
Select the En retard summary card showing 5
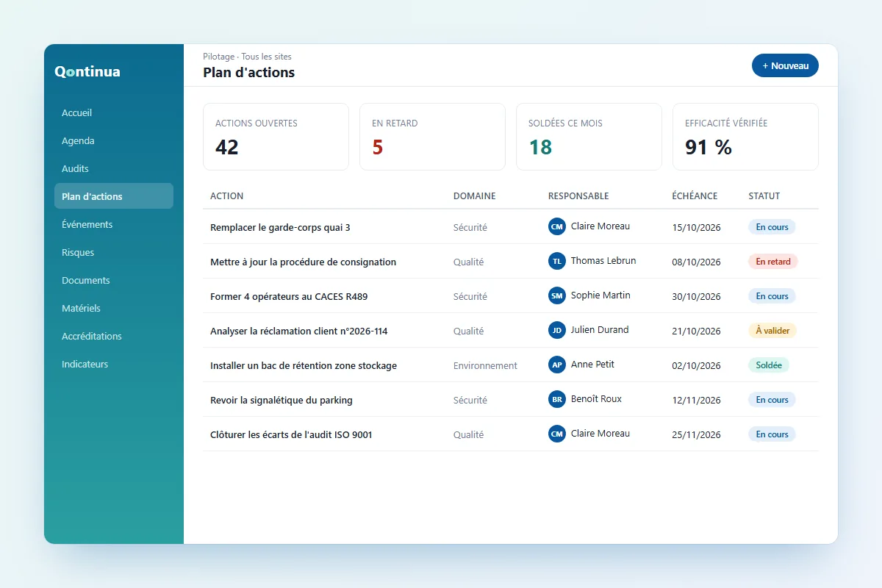click(432, 137)
